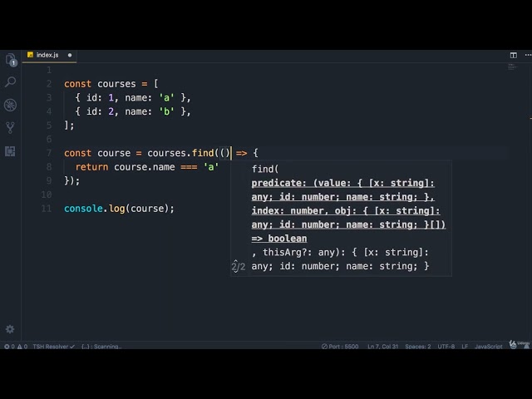Click errors and warnings count in status bar
Viewport: 532px width, 399px height.
(x=16, y=347)
